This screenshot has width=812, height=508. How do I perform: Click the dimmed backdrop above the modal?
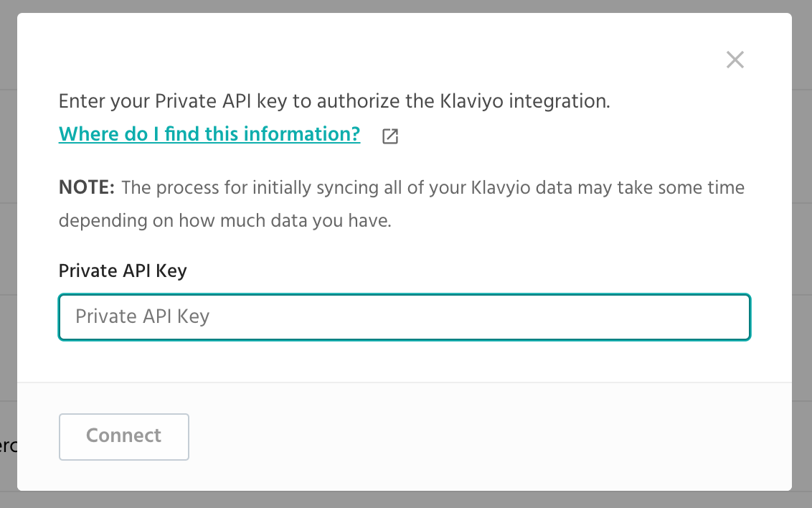point(406,6)
